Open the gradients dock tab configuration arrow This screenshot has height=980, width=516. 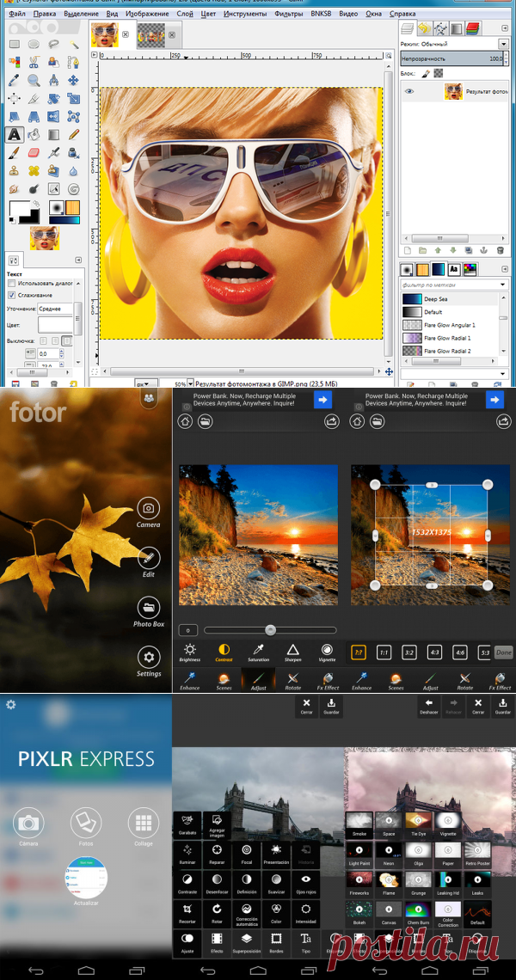pyautogui.click(x=503, y=269)
